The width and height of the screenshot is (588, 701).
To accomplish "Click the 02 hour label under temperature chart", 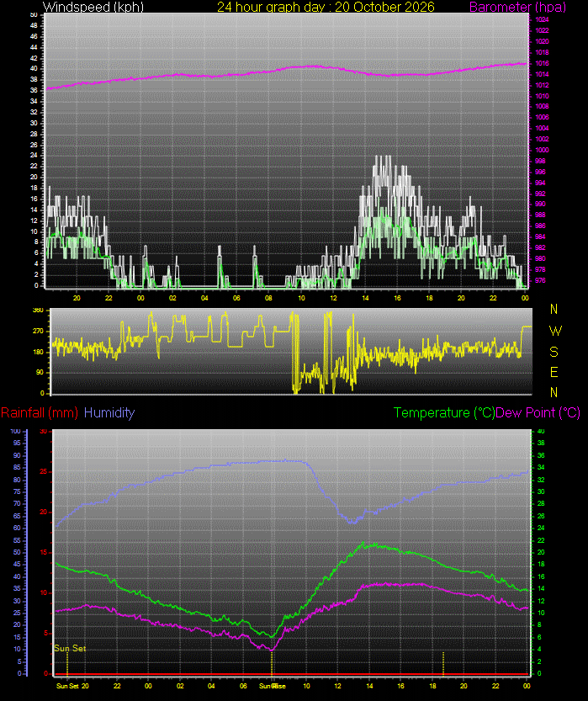I will [x=180, y=686].
